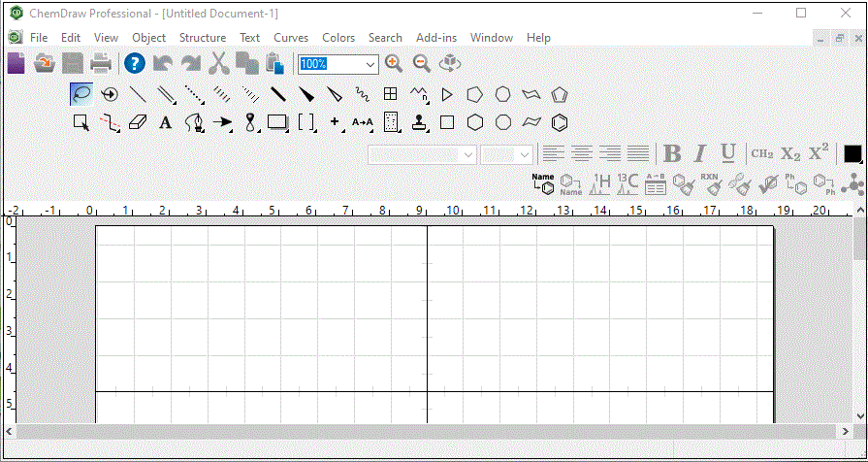Click the 1H NMR prediction icon

[x=600, y=183]
